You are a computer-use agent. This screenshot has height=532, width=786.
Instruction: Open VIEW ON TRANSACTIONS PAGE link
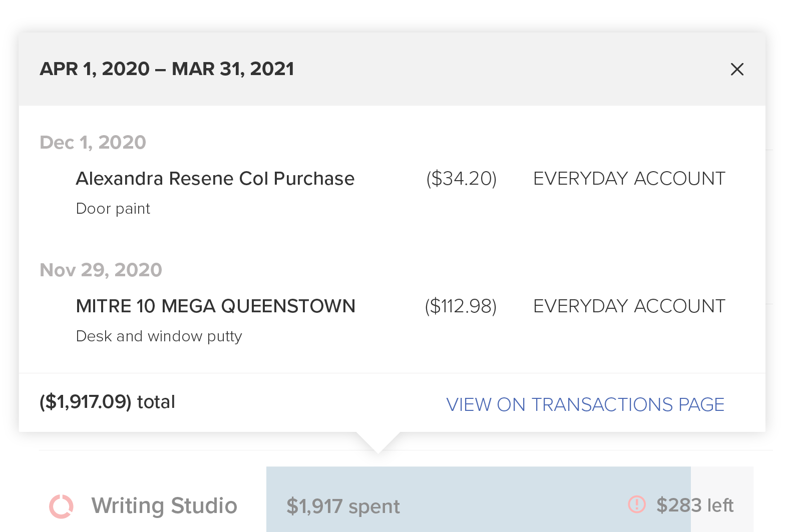(585, 404)
